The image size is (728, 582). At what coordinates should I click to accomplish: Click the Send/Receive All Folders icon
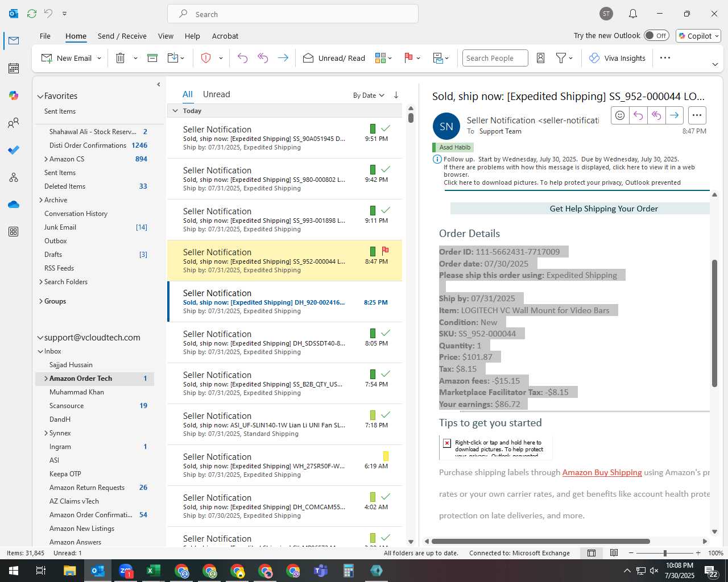[x=32, y=13]
